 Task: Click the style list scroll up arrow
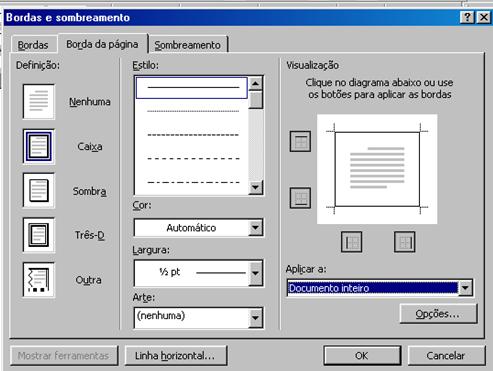coord(255,83)
